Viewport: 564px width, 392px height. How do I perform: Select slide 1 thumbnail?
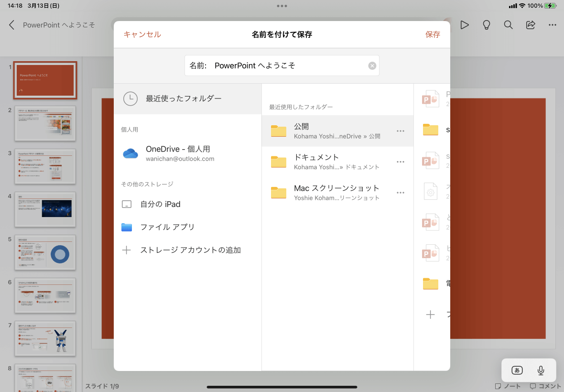point(45,81)
